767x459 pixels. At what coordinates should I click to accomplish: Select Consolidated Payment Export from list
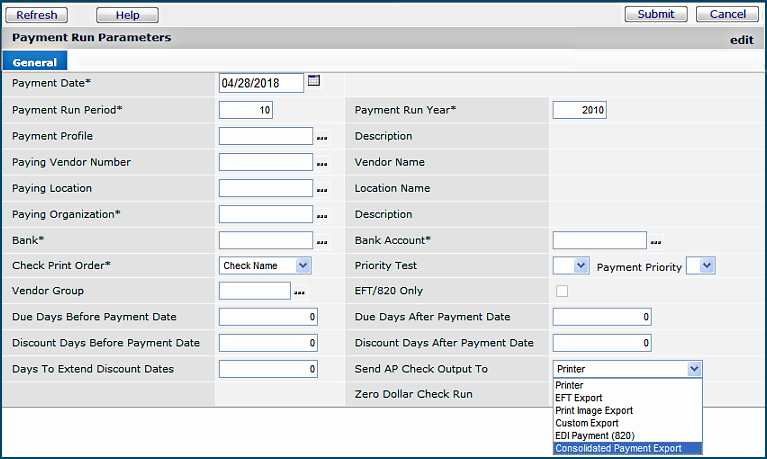tap(619, 448)
